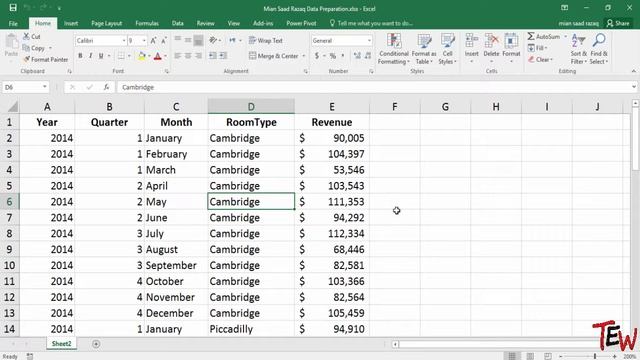Click cell containing Piccadilly

pos(251,329)
